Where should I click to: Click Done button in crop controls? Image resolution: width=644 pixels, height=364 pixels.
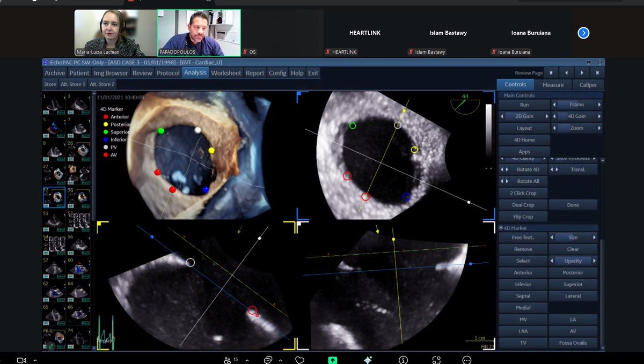tap(573, 205)
